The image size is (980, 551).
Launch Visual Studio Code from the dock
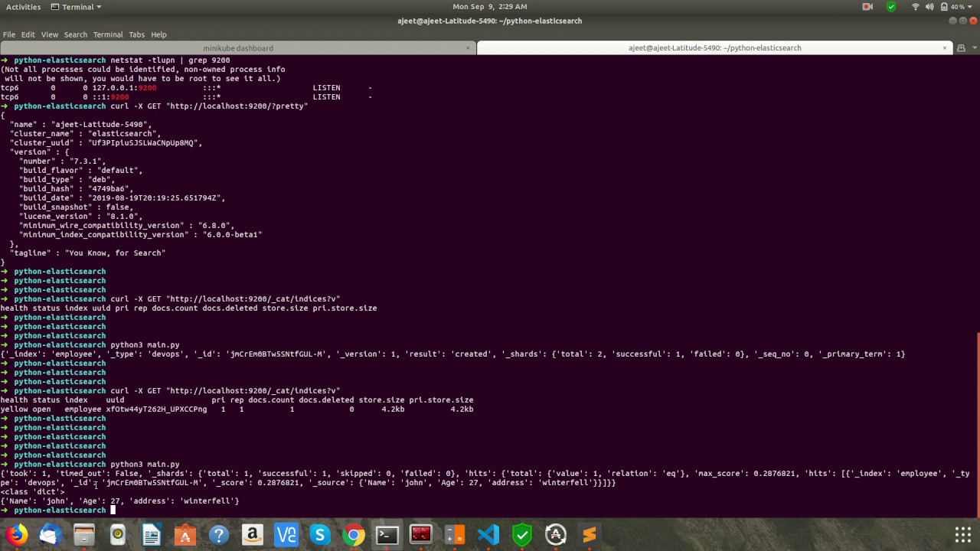(488, 534)
